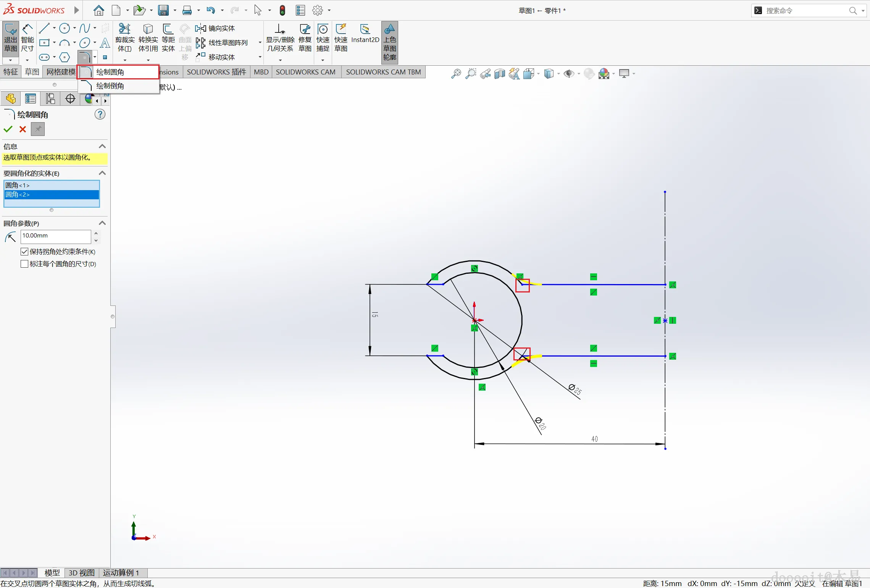The image size is (870, 588).
Task: Switch to the SOLIDWORKS CAM tab
Action: tap(305, 72)
